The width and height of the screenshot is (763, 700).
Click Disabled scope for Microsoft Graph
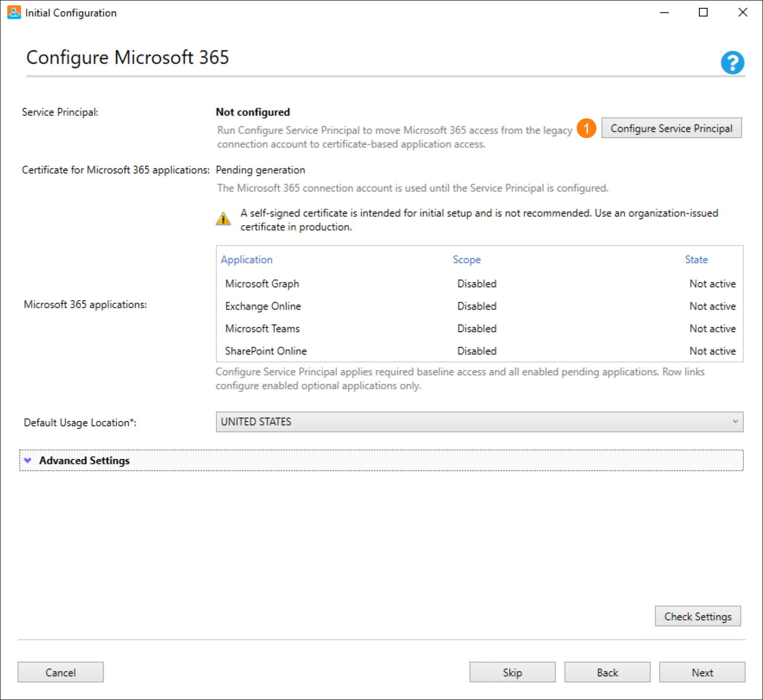(477, 284)
